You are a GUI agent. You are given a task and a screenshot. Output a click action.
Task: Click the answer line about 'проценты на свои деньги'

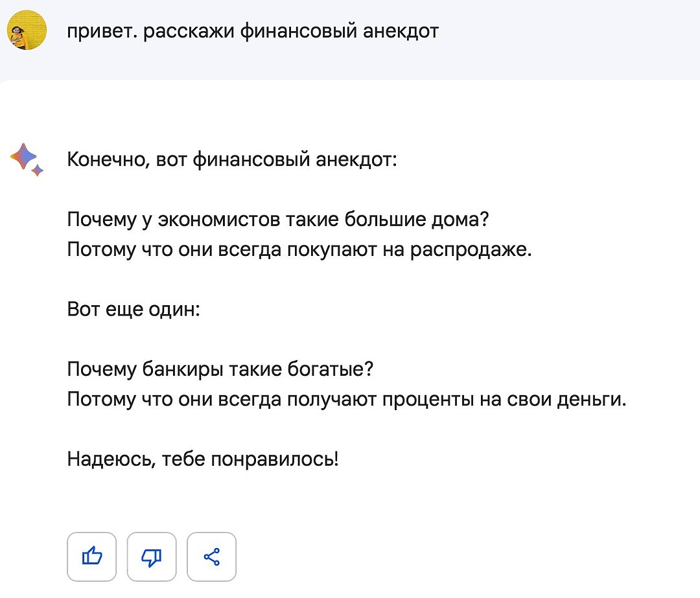point(347,399)
